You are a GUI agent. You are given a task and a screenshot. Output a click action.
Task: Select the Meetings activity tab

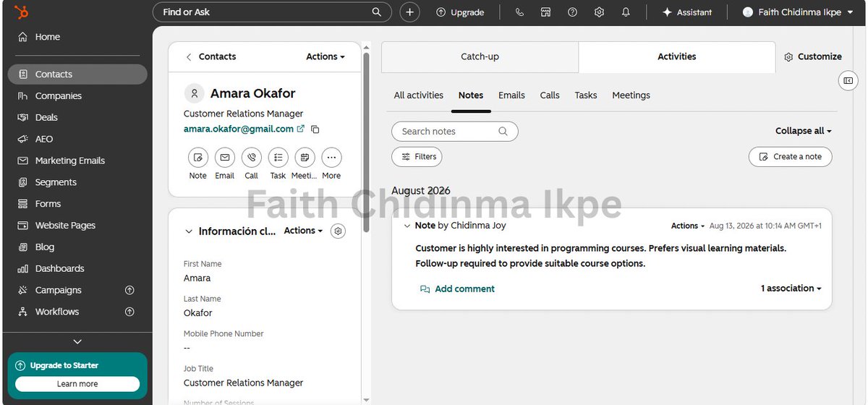631,95
